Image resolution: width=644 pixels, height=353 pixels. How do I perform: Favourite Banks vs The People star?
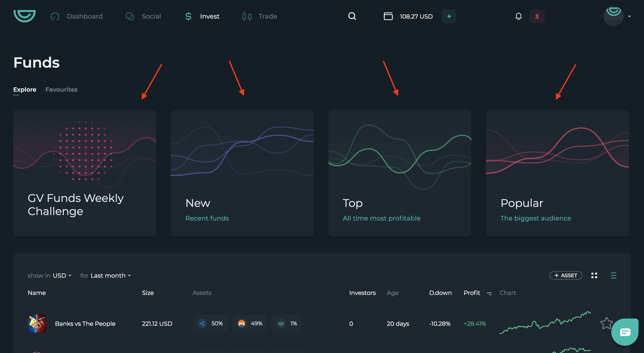607,323
